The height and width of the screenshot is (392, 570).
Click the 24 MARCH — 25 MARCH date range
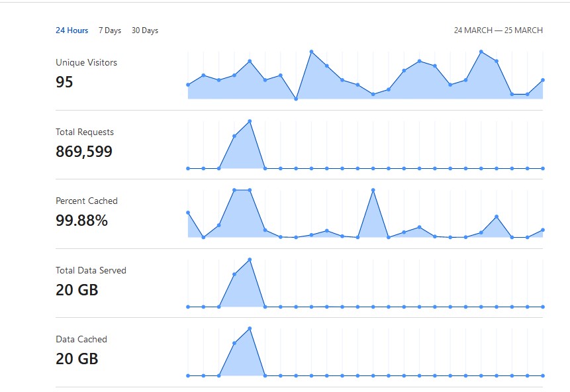(x=498, y=30)
